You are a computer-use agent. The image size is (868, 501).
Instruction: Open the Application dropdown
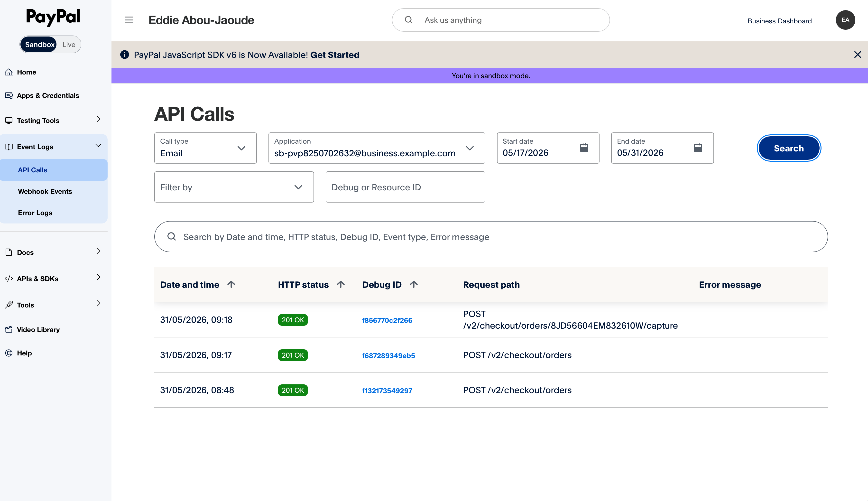377,148
